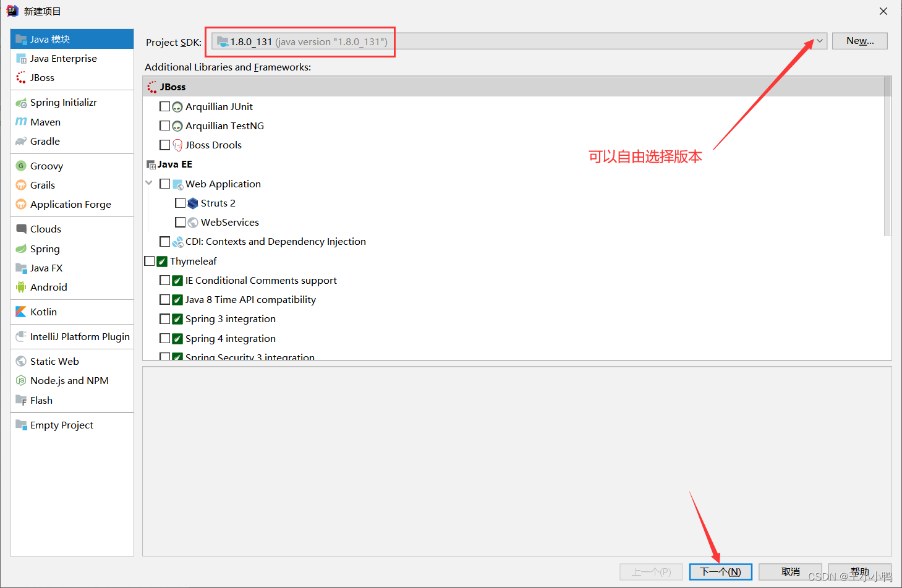The width and height of the screenshot is (902, 588).
Task: Click the Android robot icon
Action: (x=21, y=287)
